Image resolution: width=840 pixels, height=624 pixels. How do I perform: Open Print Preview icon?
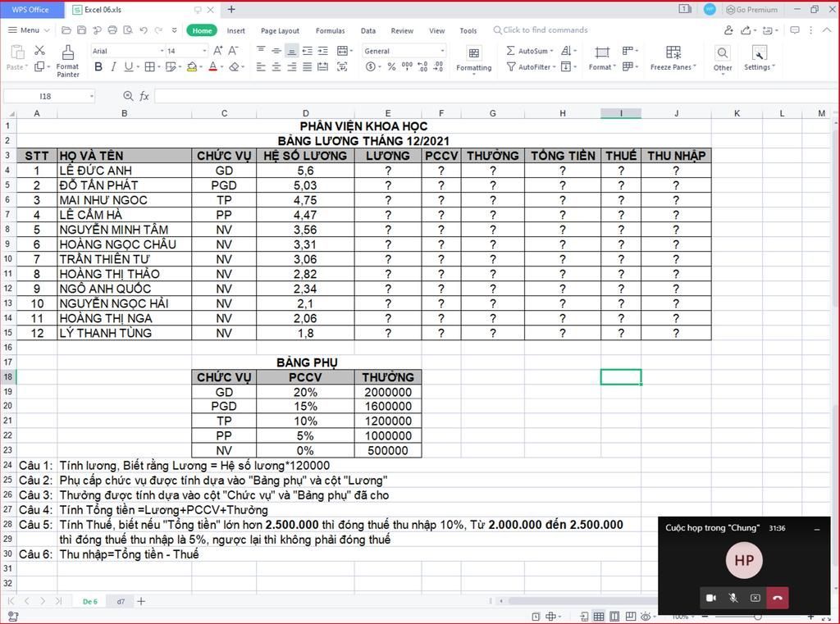[x=127, y=30]
